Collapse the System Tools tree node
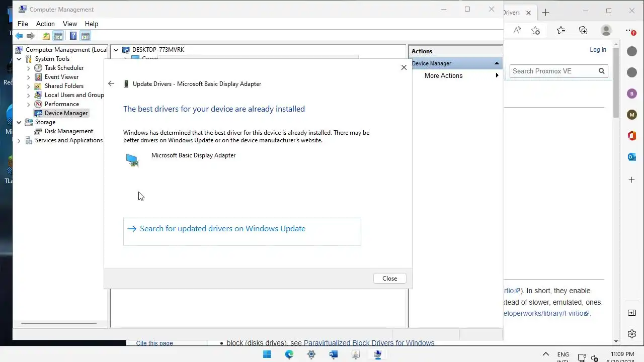The height and width of the screenshot is (362, 644). (x=19, y=59)
